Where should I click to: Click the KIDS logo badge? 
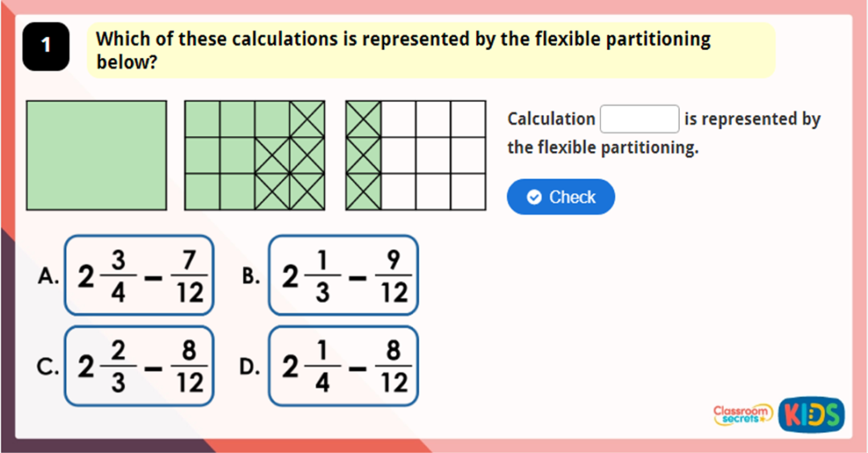point(811,414)
